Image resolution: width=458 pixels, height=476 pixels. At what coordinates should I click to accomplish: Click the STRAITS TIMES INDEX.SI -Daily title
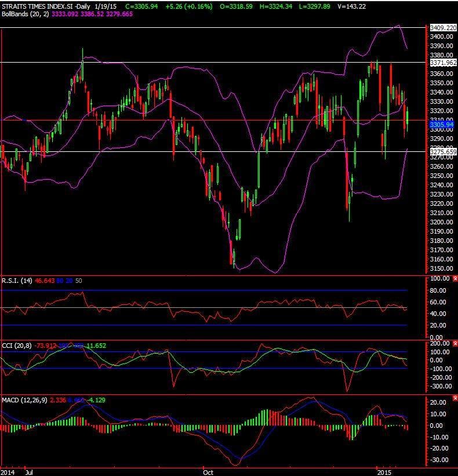[x=46, y=6]
